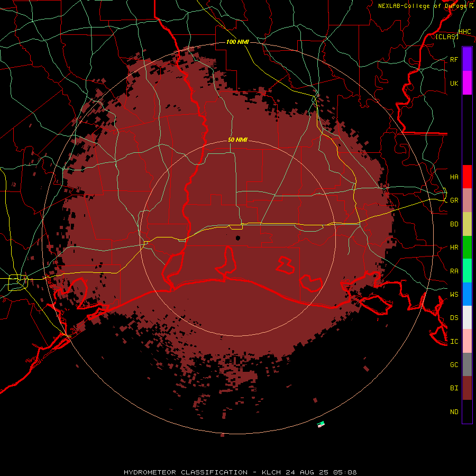Viewport: 476px width, 476px height.
Task: Click the HHC product label
Action: coord(464,32)
